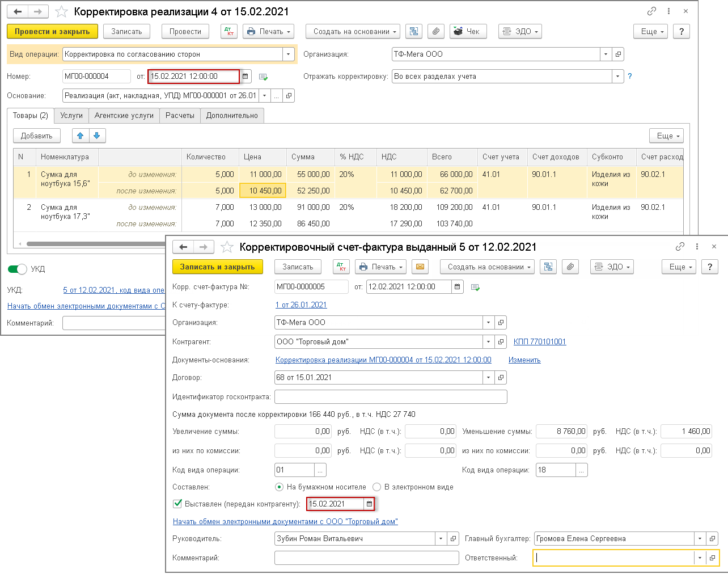Viewport: 728px width, 574px height.
Task: Switch to the Дополнительно tab
Action: [x=232, y=115]
